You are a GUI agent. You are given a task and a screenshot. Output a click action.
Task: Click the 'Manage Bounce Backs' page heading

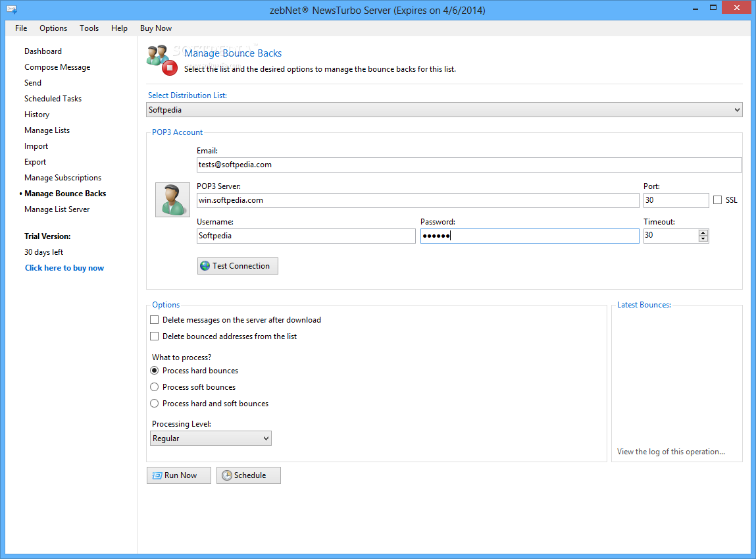[x=233, y=53]
